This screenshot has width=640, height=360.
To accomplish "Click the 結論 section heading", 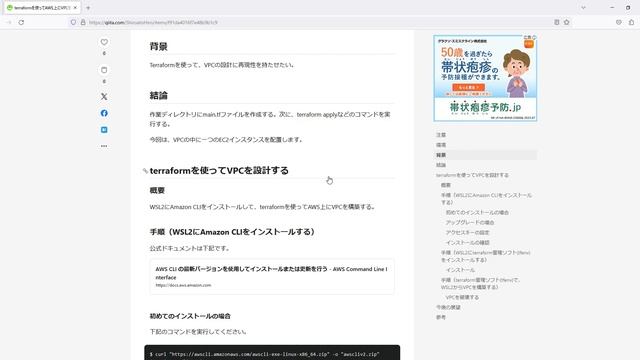I will (158, 96).
